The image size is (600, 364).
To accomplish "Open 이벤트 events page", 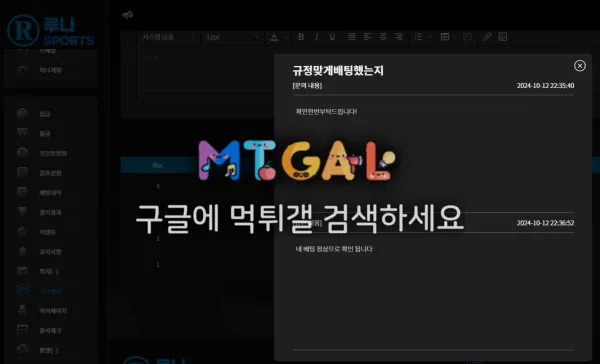I will 48,232.
